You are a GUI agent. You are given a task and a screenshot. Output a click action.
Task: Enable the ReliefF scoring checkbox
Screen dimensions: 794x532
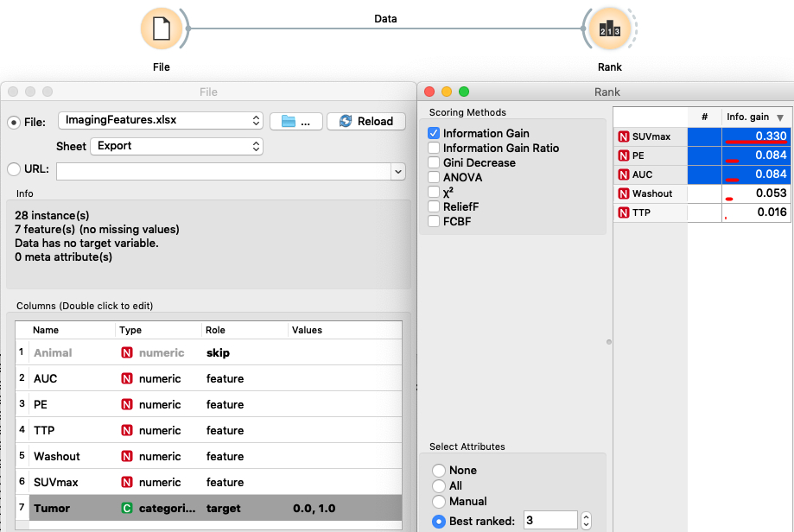(434, 207)
